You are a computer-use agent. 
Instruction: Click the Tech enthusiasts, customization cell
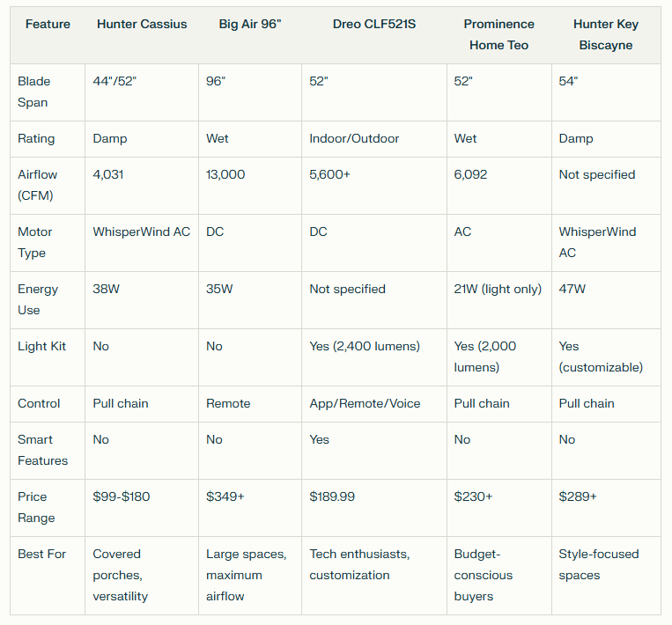tap(359, 564)
